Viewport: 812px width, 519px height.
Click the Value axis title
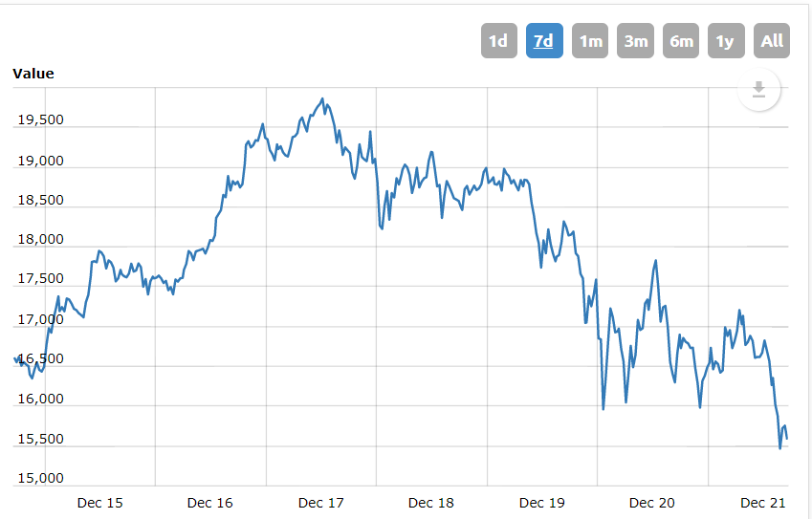pyautogui.click(x=33, y=74)
